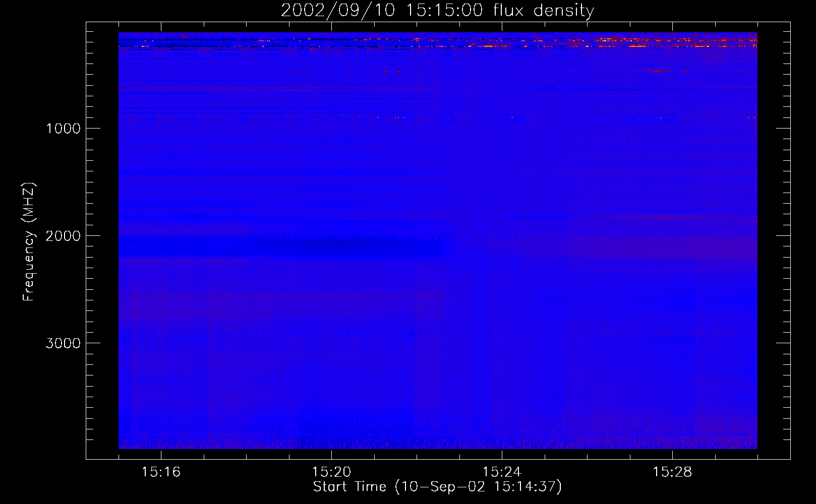Select the "Frequency (MHZ)" y-axis label
This screenshot has width=816, height=504.
[x=29, y=241]
